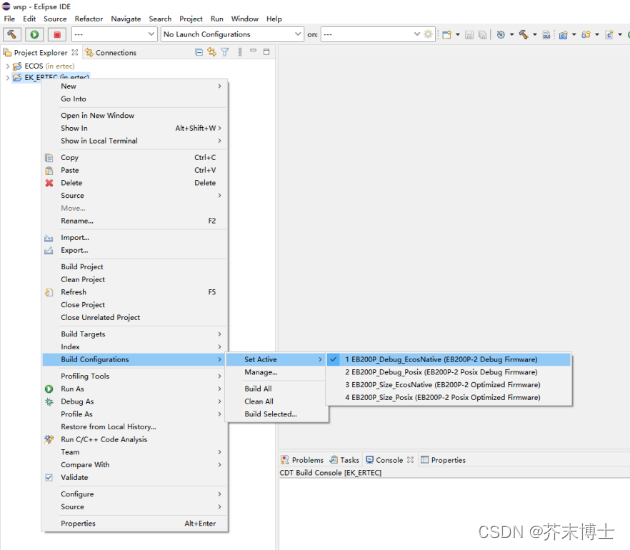The image size is (630, 550).
Task: Choose Import... from context menu
Action: 135,237
